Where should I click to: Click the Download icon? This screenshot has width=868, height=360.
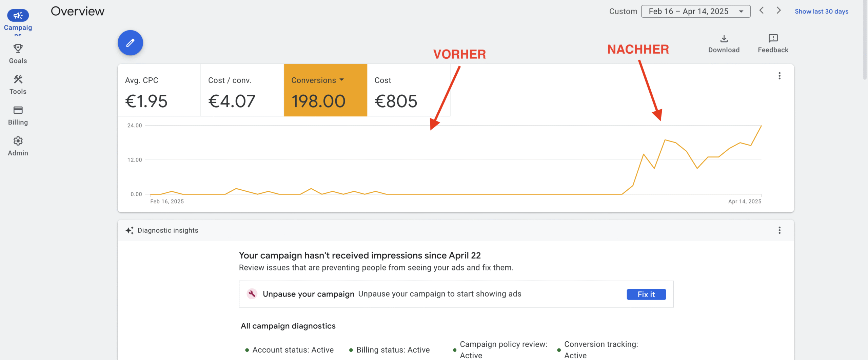tap(724, 39)
